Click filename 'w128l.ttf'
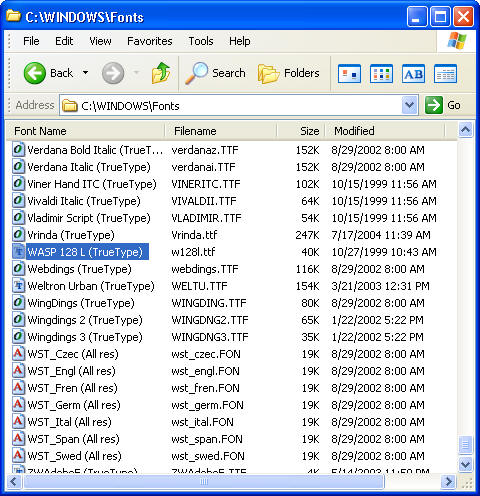Screen dimensions: 480x496 (x=193, y=252)
